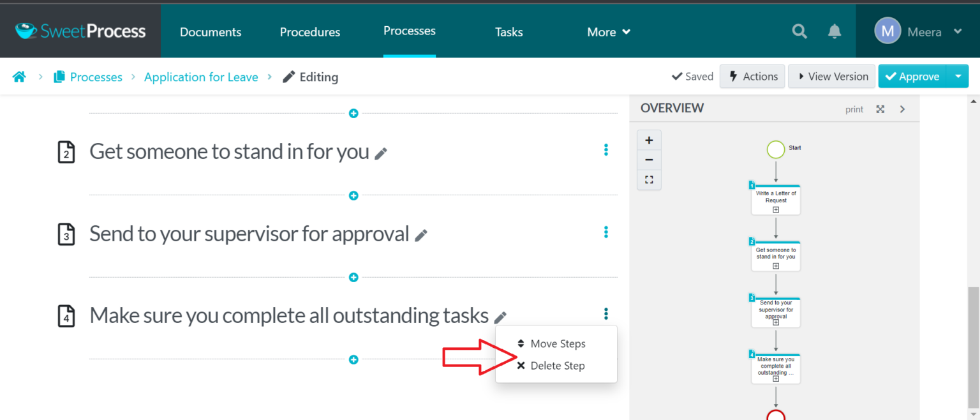Open the More dropdown menu
980x420 pixels.
[x=609, y=32]
